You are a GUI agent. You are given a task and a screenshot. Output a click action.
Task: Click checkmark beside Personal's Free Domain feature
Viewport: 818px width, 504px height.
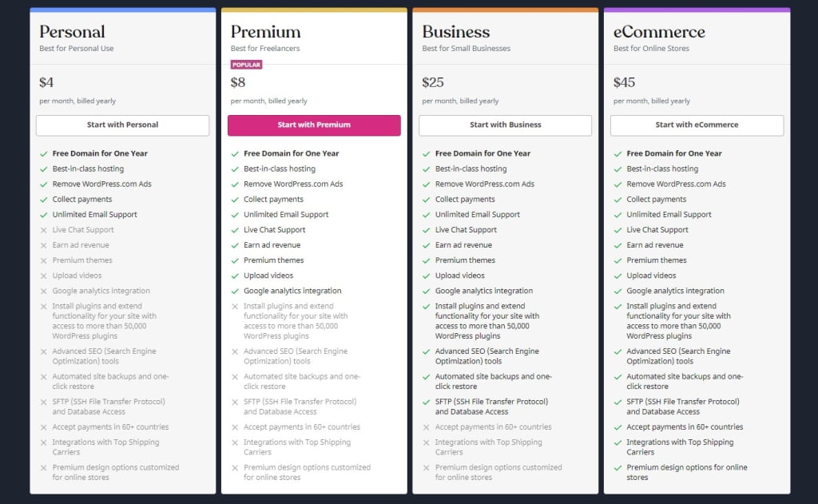pos(43,153)
